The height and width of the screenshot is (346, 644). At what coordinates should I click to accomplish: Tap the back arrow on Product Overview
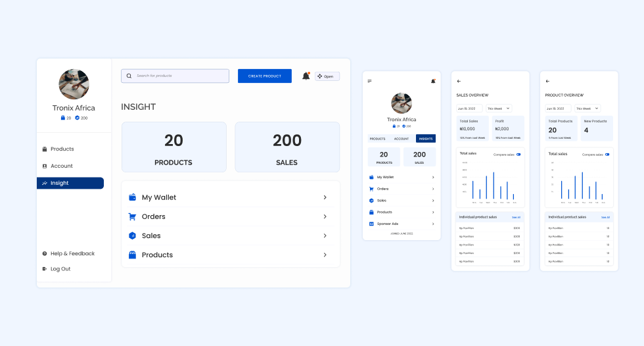(547, 81)
